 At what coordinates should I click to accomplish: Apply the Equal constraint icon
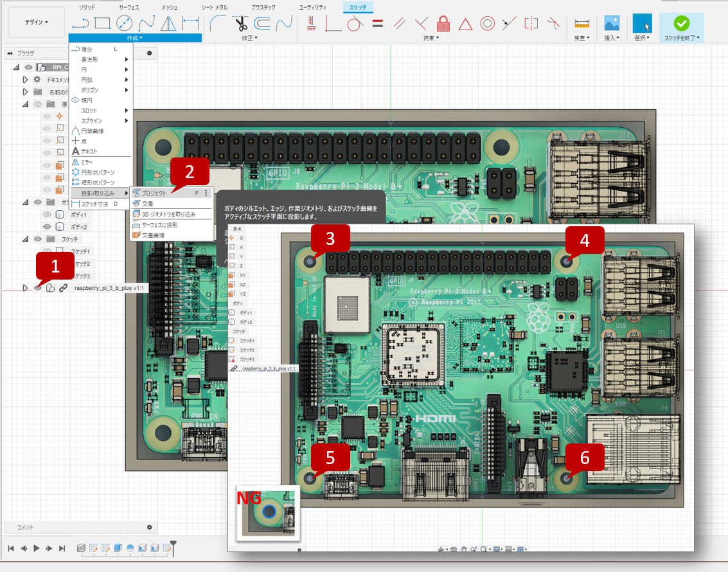(x=378, y=22)
